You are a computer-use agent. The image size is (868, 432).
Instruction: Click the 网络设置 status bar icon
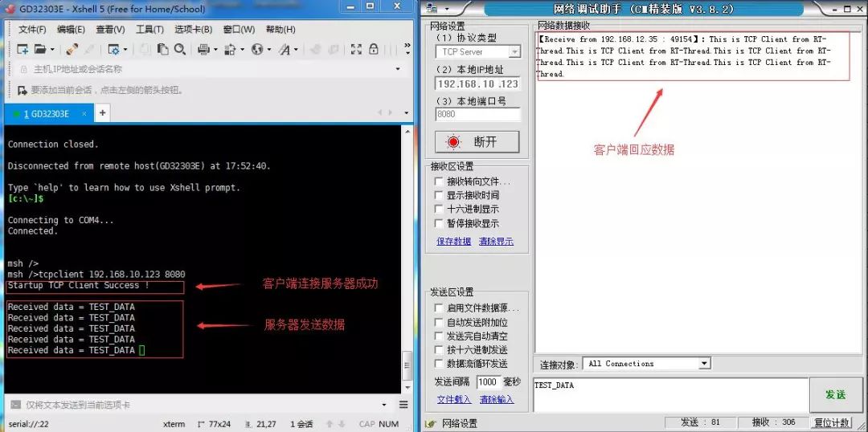pos(431,424)
